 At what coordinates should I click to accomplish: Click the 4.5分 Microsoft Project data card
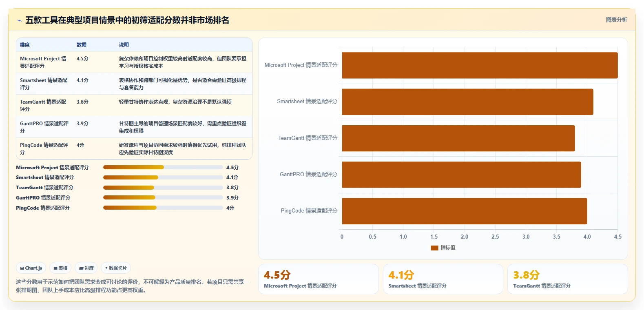point(319,279)
